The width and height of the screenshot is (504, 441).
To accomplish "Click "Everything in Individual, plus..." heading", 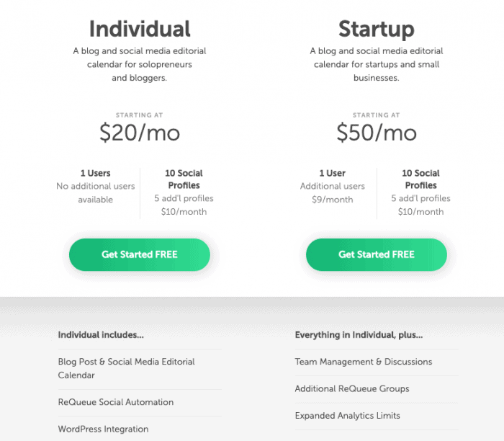I will pyautogui.click(x=359, y=335).
